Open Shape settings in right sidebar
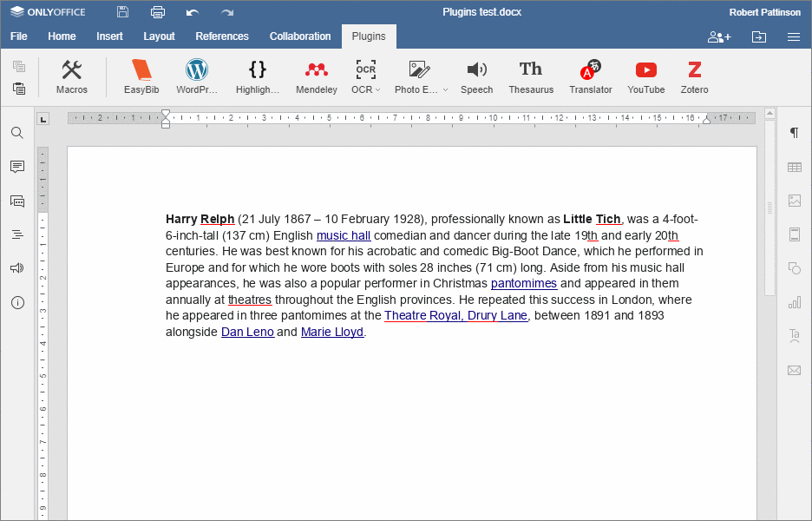The height and width of the screenshot is (521, 812). pyautogui.click(x=794, y=268)
